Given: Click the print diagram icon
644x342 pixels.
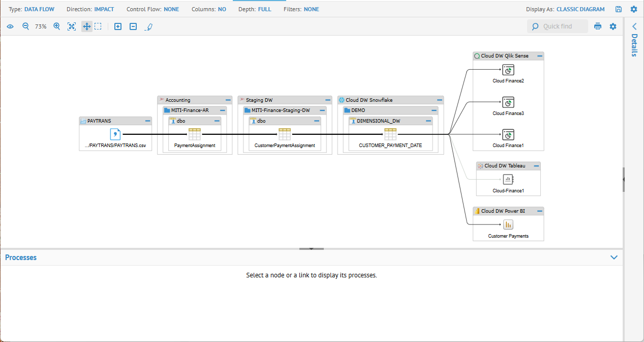Looking at the screenshot, I should point(598,26).
